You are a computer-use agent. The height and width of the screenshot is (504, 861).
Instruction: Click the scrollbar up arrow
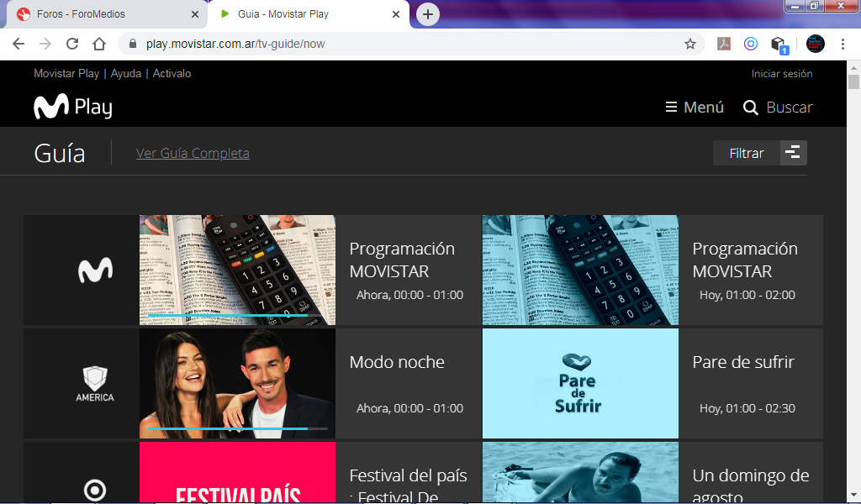[853, 67]
